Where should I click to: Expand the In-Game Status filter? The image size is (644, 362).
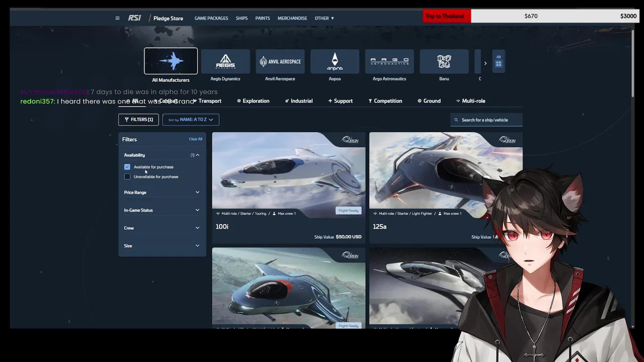tap(162, 210)
